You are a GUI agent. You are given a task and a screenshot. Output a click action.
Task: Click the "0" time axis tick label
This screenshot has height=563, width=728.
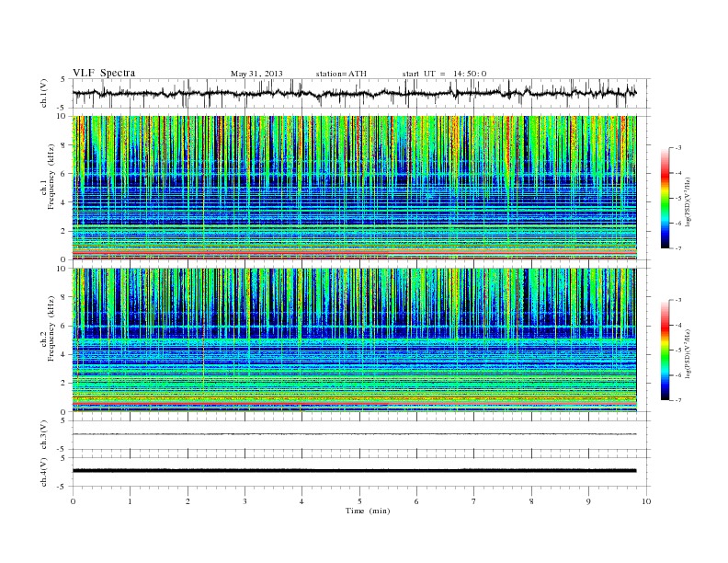(x=73, y=501)
